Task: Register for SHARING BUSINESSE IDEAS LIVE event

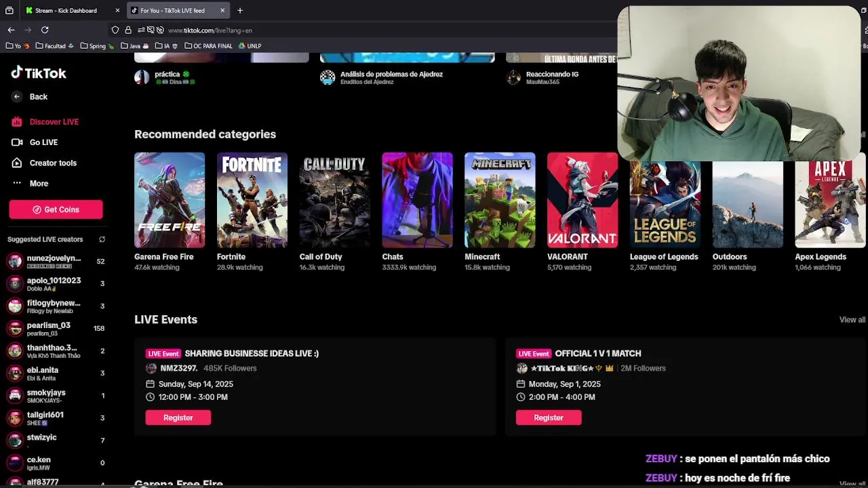Action: click(178, 418)
